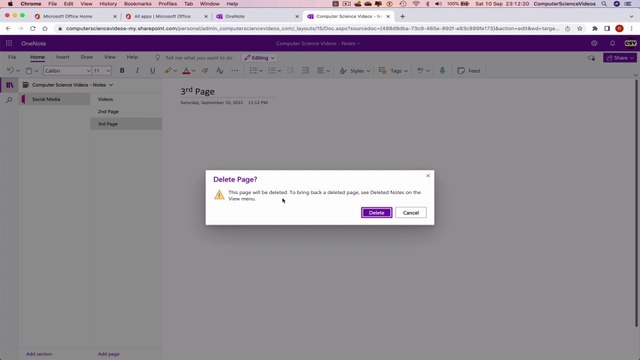Viewport: 640px width, 360px height.
Task: Collapse the ribbon with the chevron
Action: (636, 75)
